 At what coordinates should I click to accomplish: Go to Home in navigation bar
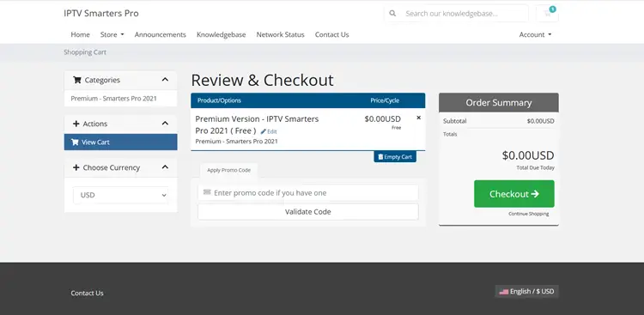pos(80,34)
